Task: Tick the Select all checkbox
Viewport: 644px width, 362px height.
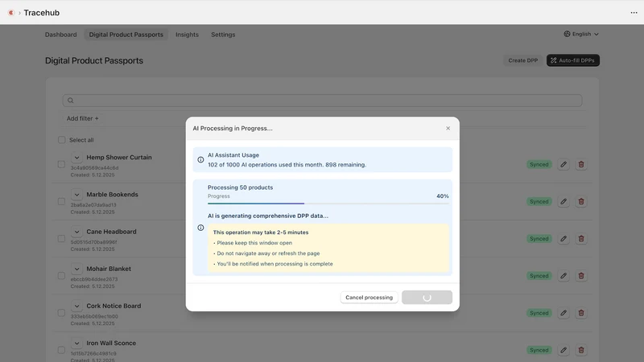Action: coord(62,140)
